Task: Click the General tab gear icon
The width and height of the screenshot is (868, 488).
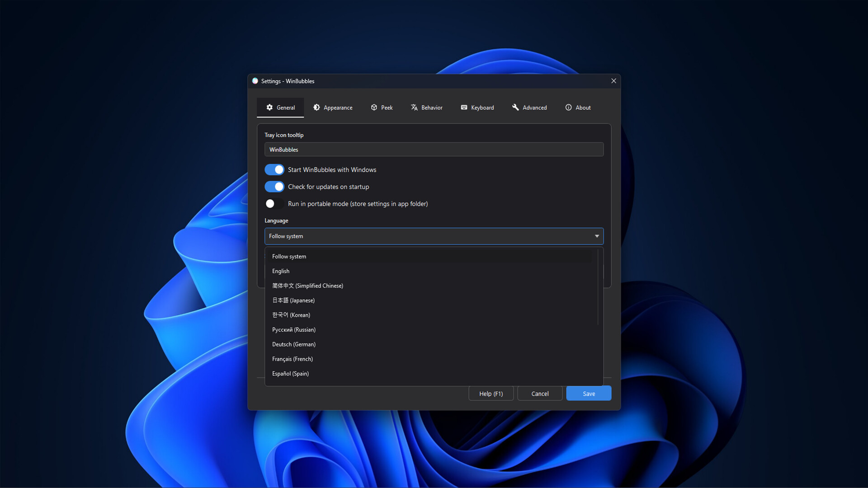Action: tap(270, 108)
